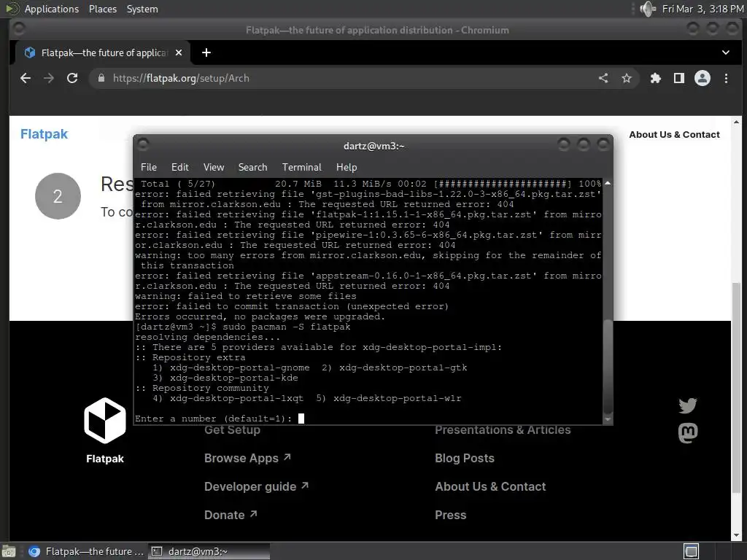Click 'xdg-desktop-portal-kde' text in terminal
The image size is (747, 560).
pos(234,378)
